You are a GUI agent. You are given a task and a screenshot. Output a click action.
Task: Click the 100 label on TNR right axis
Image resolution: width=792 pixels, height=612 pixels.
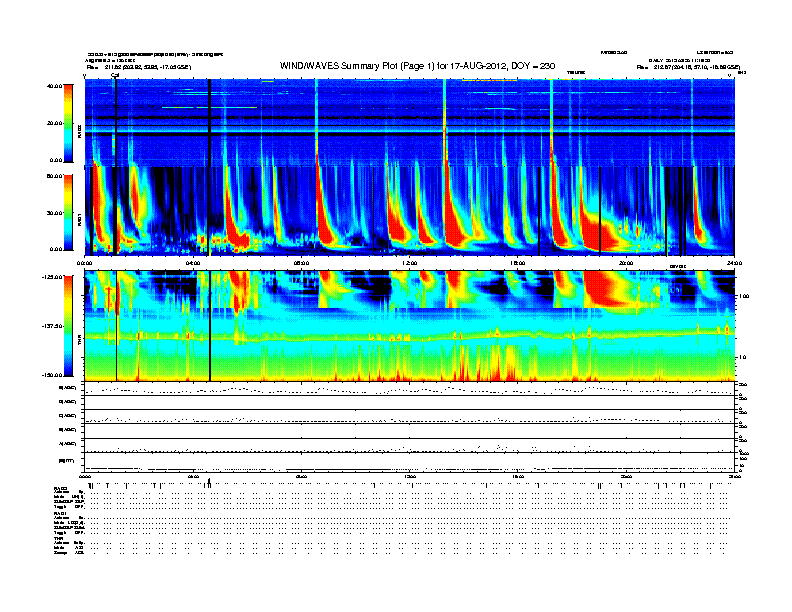[x=744, y=296]
